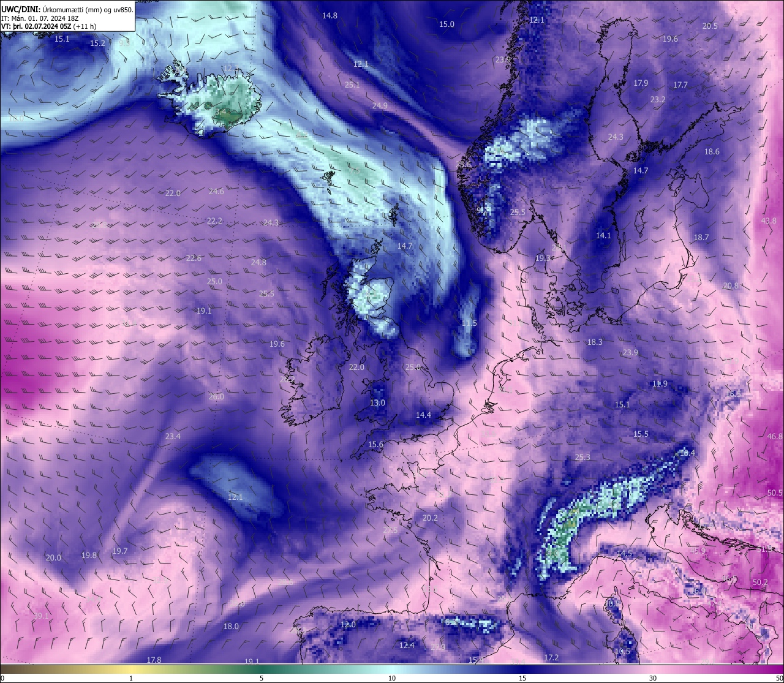Click the color scale tick labeled 5
This screenshot has width=784, height=683.
coord(262,678)
